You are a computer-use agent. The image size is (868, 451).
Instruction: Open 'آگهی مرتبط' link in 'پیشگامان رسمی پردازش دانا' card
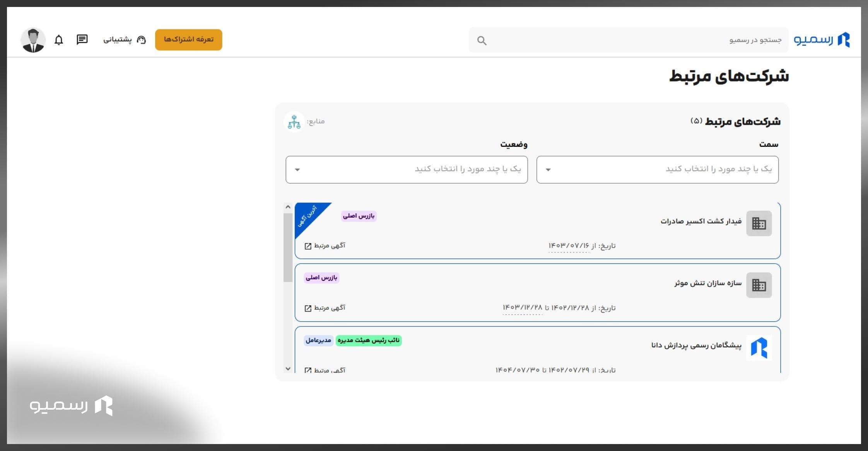point(325,370)
